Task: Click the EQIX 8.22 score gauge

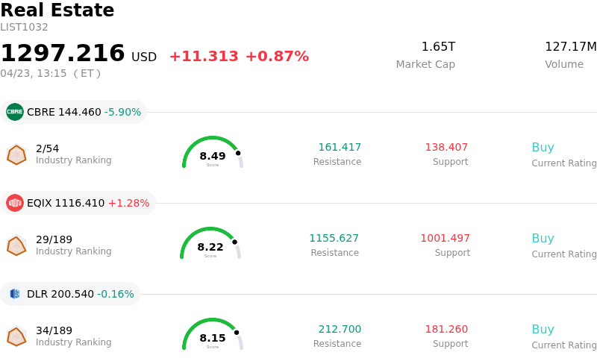Action: pos(210,244)
